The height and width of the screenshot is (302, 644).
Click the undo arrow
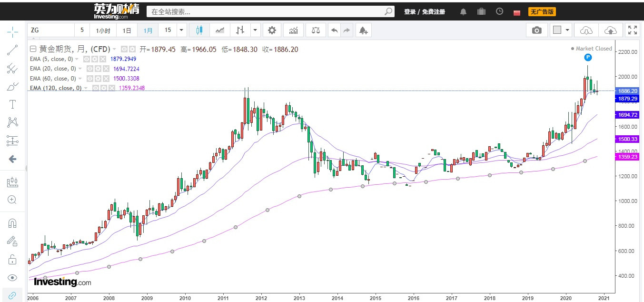pos(334,30)
